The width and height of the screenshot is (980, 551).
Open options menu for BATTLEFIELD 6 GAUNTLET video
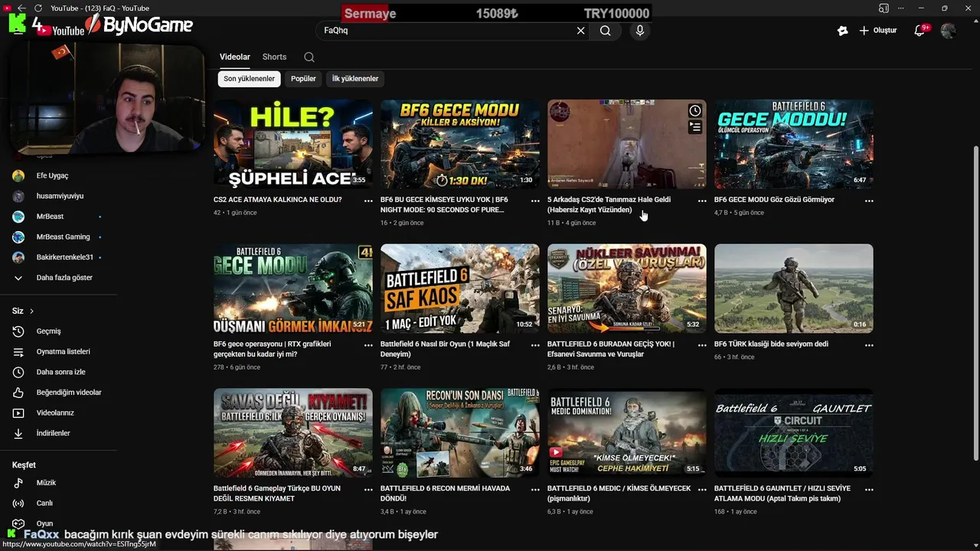869,489
